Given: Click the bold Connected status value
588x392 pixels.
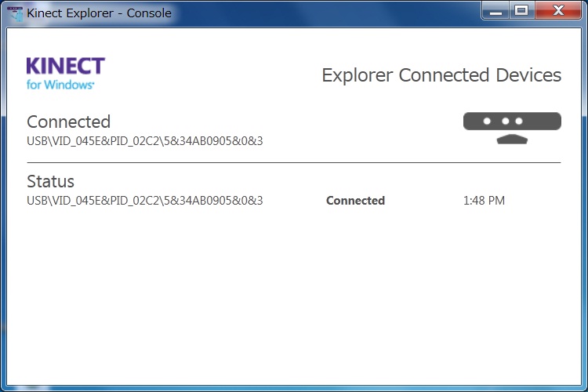Looking at the screenshot, I should pyautogui.click(x=355, y=201).
